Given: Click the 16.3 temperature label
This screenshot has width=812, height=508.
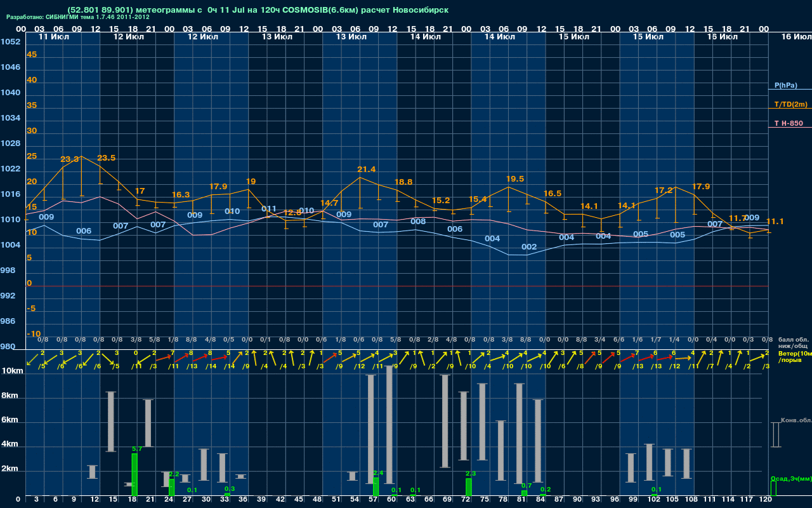Looking at the screenshot, I should pyautogui.click(x=181, y=195).
